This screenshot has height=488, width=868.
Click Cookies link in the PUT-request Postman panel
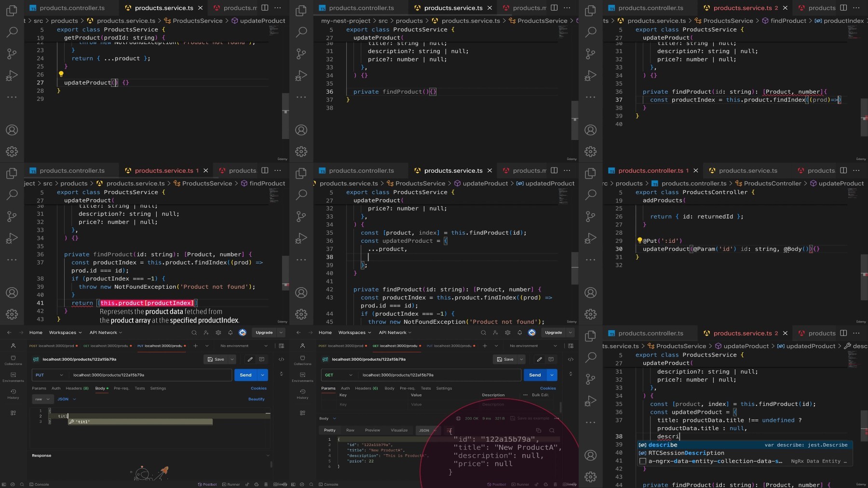[x=258, y=388]
